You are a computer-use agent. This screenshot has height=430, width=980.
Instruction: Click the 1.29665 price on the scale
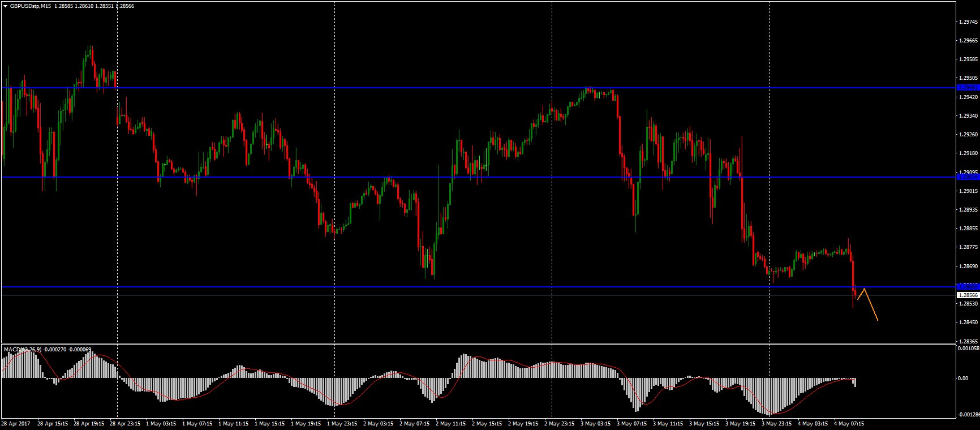click(968, 41)
